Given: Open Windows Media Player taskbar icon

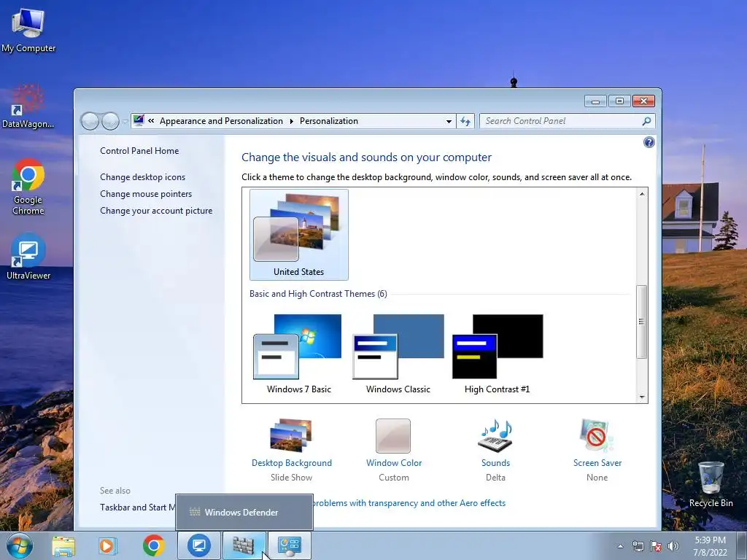Looking at the screenshot, I should (107, 545).
